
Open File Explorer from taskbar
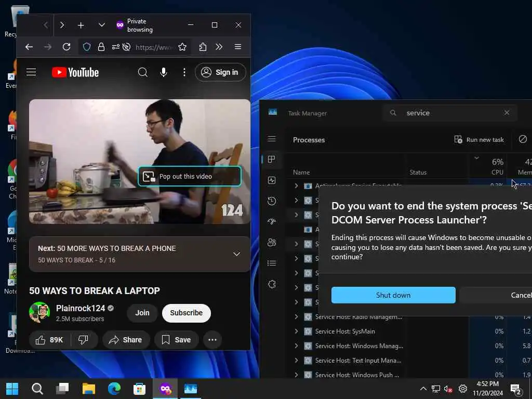point(88,389)
